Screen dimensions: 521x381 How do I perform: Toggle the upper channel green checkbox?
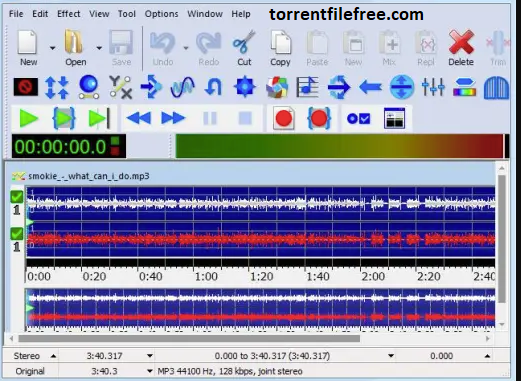click(17, 197)
